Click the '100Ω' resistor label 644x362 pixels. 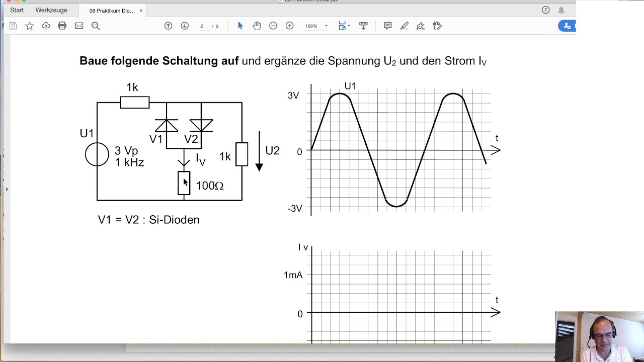209,186
